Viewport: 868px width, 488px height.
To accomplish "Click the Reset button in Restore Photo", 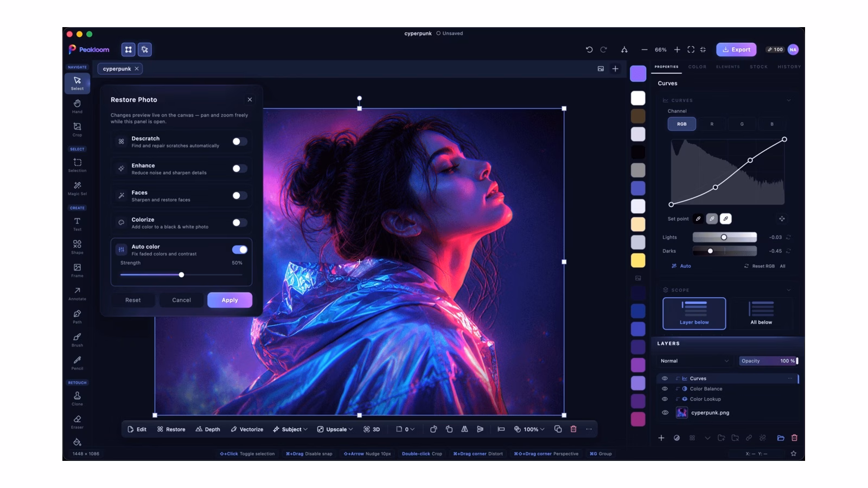I will pos(133,300).
